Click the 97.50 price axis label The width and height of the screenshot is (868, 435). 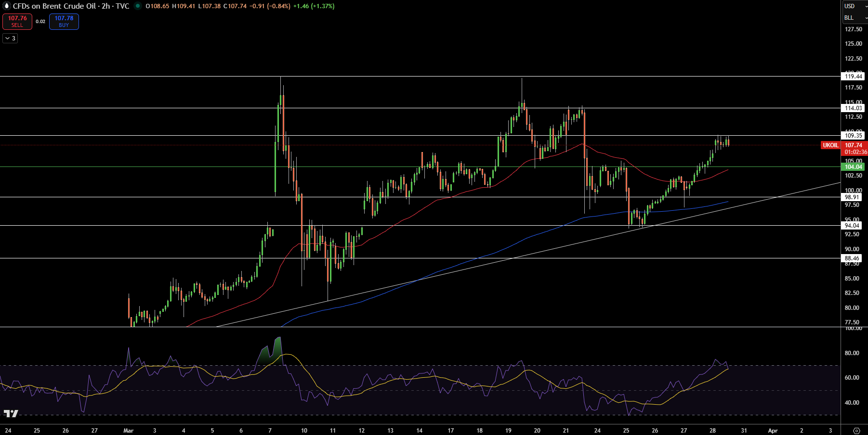point(852,205)
